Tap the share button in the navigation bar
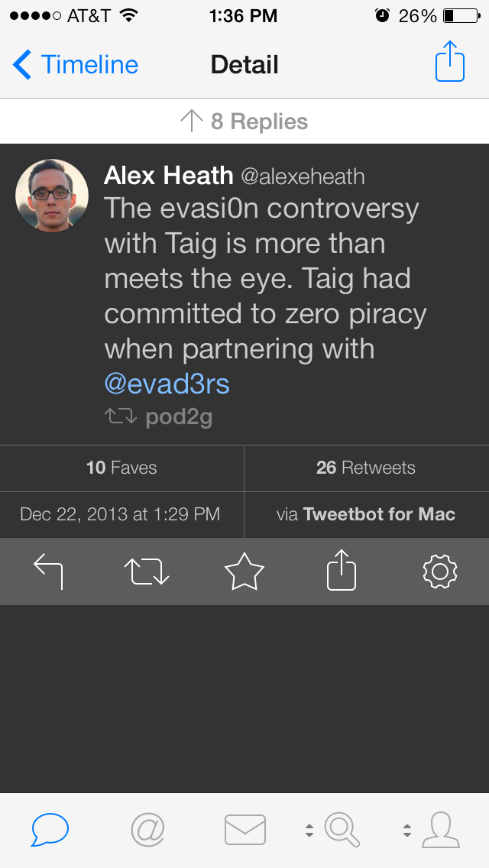This screenshot has width=489, height=868. [x=449, y=62]
